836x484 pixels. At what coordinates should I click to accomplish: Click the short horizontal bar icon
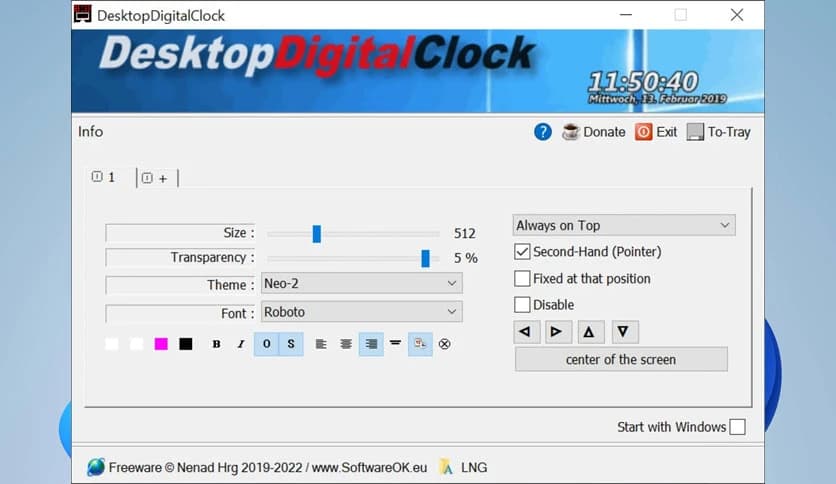(395, 343)
